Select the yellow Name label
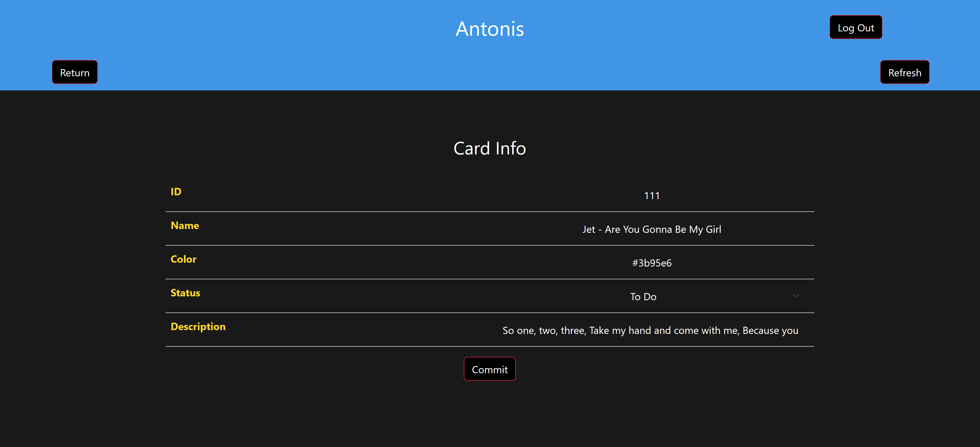This screenshot has height=447, width=980. [x=184, y=225]
